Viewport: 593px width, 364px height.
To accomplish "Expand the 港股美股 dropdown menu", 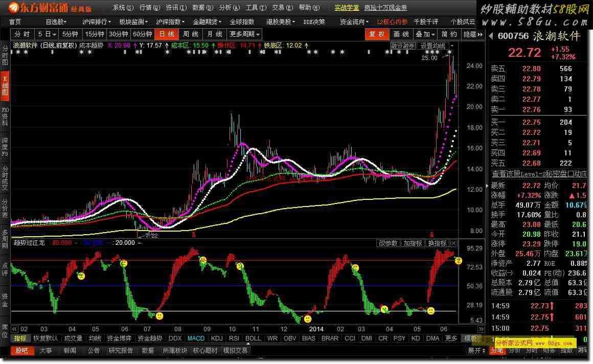I will coord(281,22).
